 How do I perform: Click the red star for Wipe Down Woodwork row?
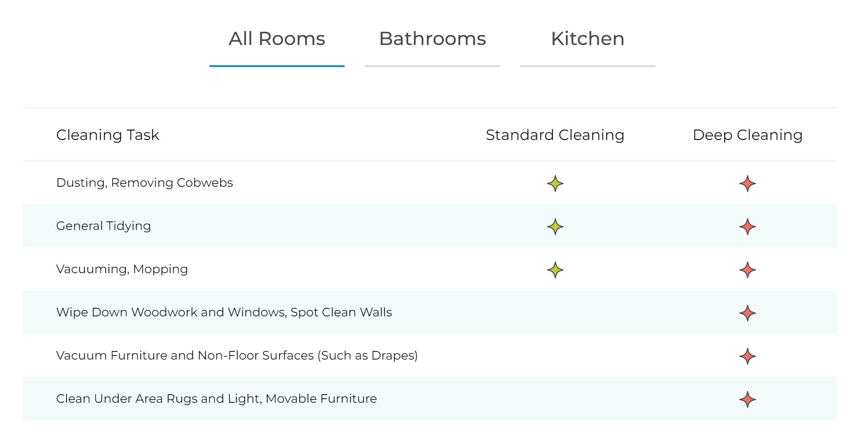[747, 312]
